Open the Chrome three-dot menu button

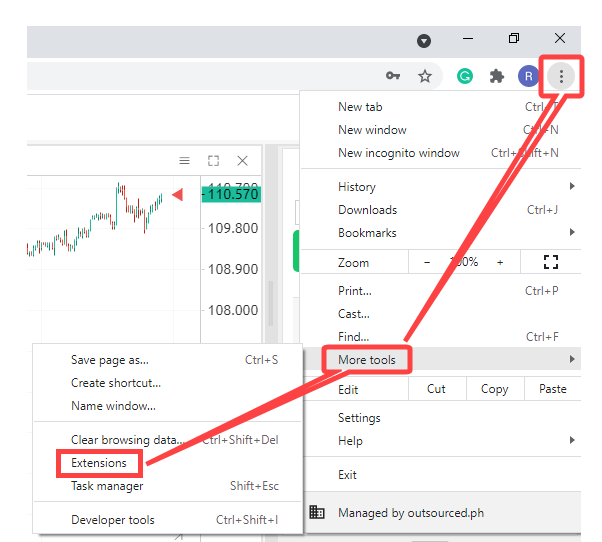561,76
